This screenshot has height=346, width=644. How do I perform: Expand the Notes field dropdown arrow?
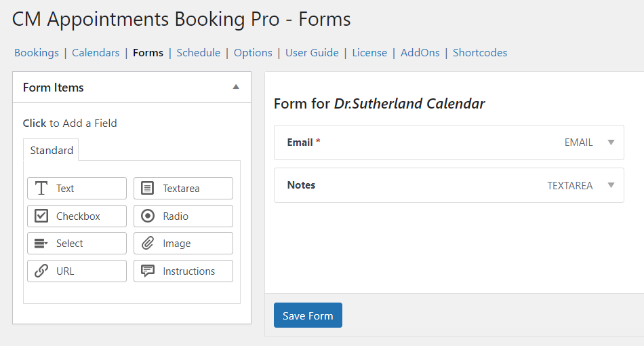tap(611, 185)
